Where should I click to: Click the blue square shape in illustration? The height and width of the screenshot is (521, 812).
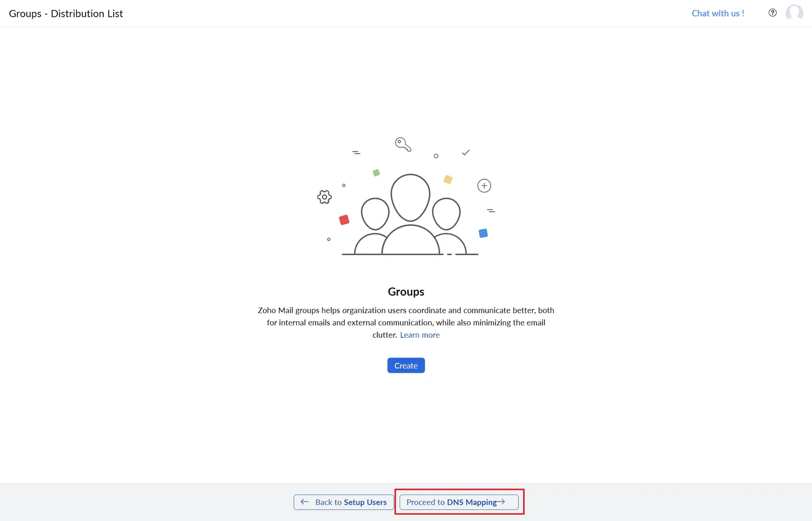(482, 233)
